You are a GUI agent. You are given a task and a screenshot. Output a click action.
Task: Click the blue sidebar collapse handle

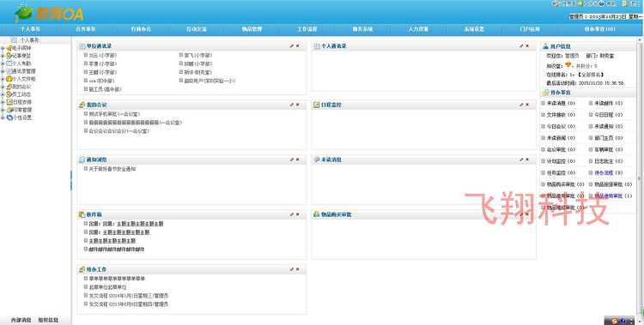point(71,180)
